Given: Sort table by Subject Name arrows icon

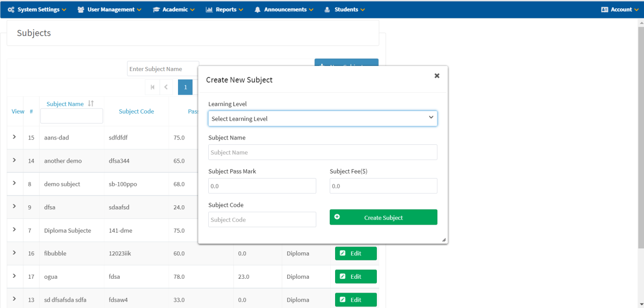Looking at the screenshot, I should tap(91, 104).
